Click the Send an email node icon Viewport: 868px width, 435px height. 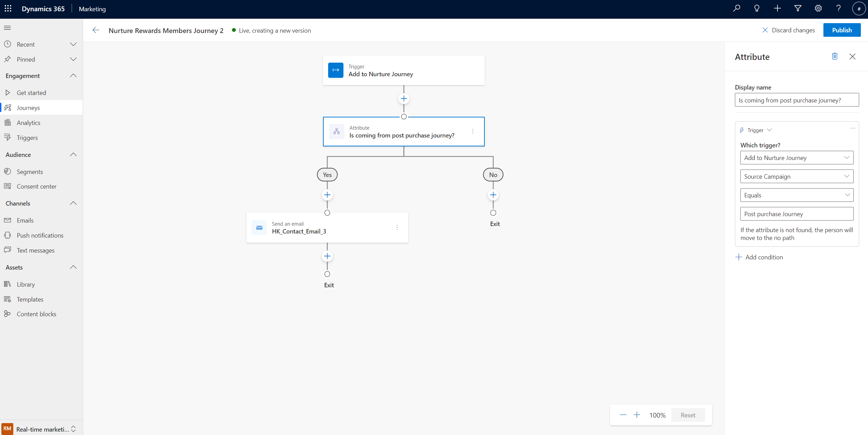[259, 227]
